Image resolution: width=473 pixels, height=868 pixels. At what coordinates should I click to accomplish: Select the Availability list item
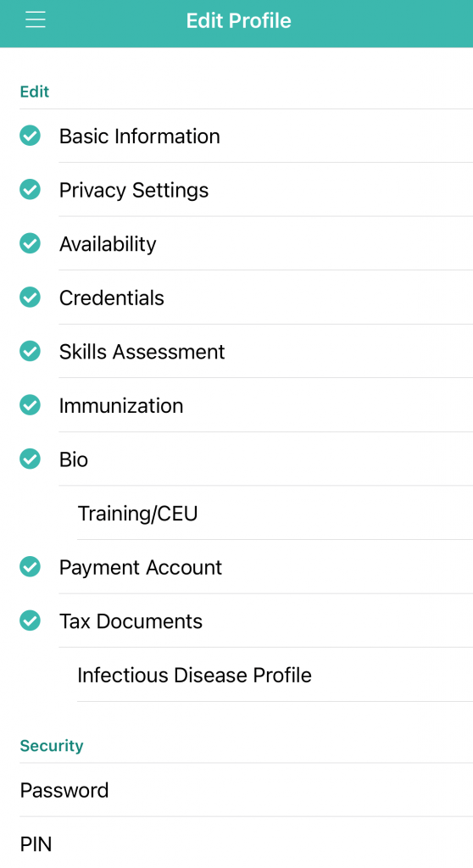[236, 243]
